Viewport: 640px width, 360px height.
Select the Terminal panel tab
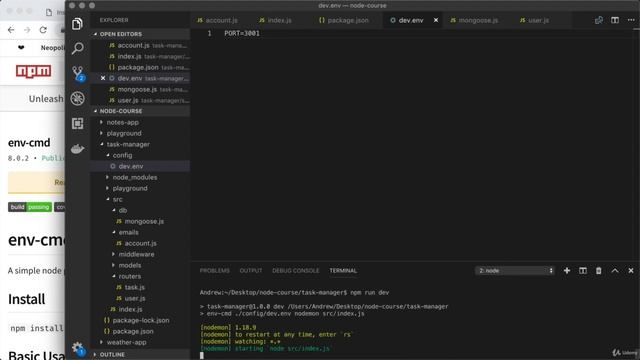[343, 271]
